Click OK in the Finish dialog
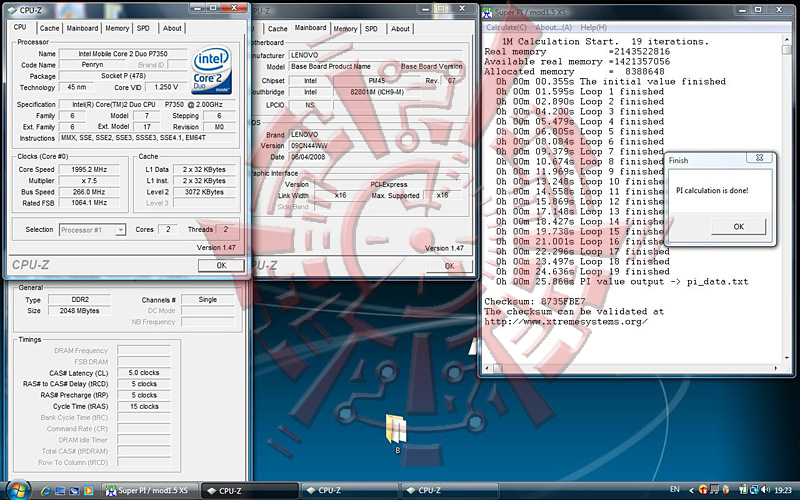Image resolution: width=800 pixels, height=500 pixels. tap(738, 227)
